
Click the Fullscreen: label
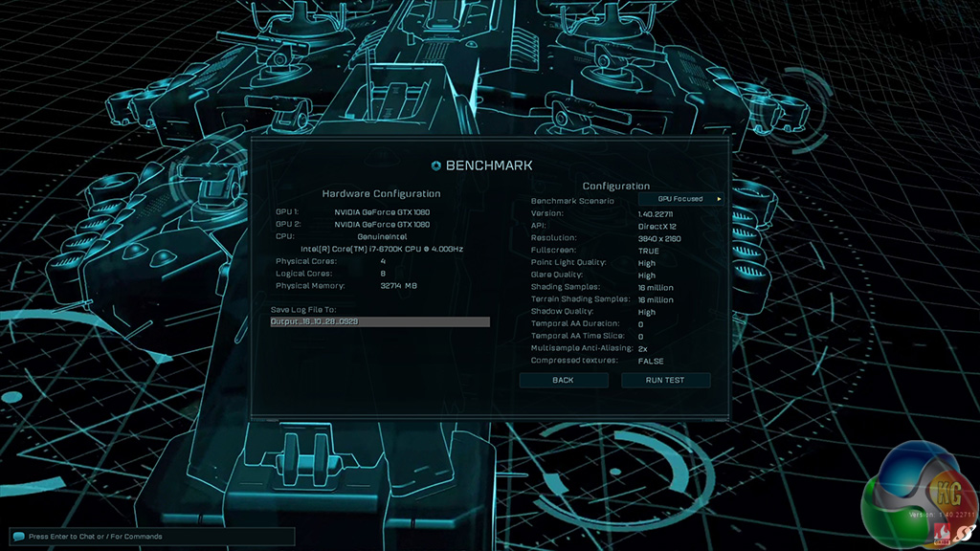pos(554,250)
